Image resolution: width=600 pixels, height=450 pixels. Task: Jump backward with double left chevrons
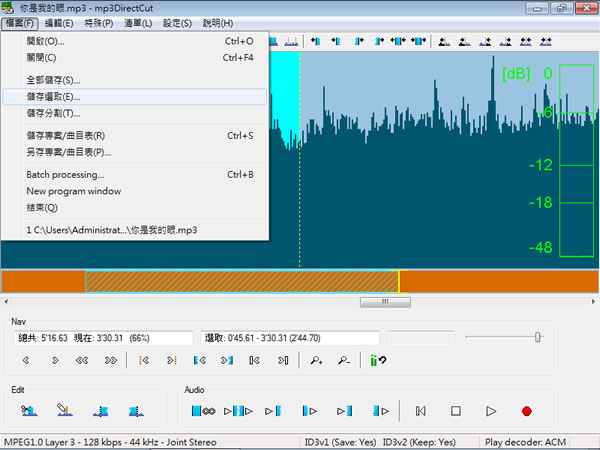tap(82, 360)
